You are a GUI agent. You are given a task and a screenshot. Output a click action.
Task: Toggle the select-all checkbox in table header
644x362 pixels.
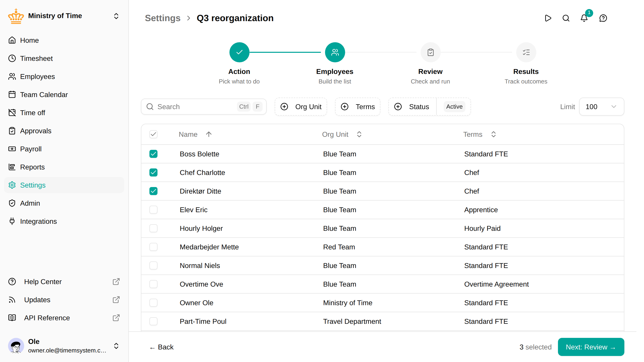(x=153, y=134)
